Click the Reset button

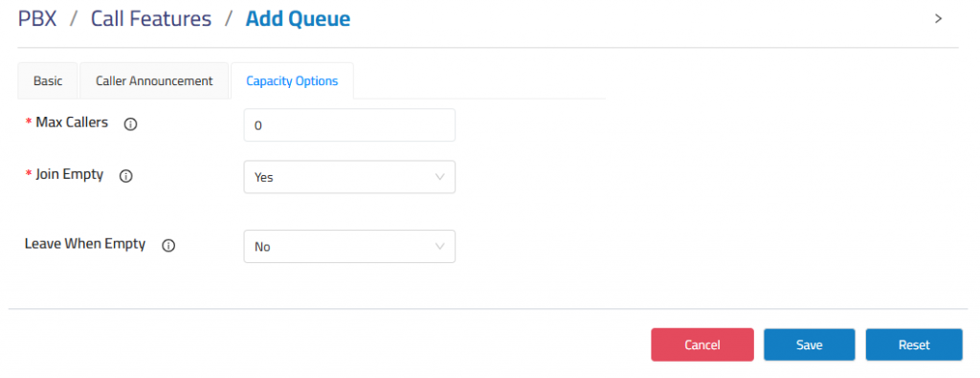click(914, 345)
